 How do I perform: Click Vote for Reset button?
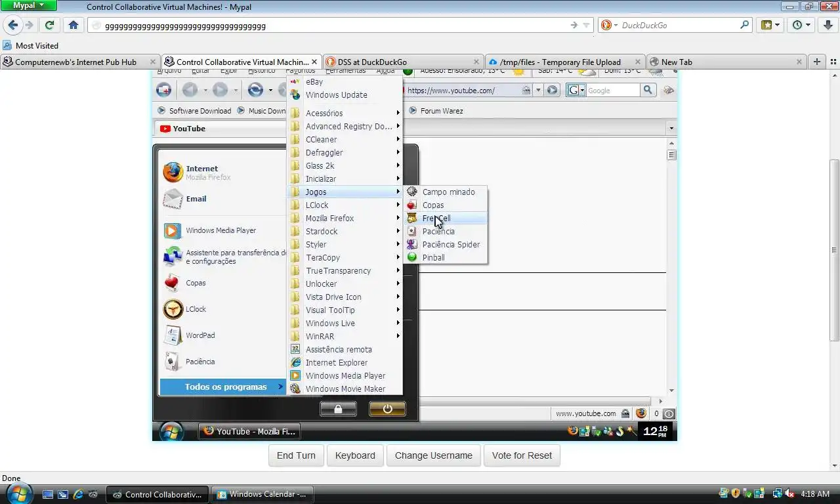point(522,455)
